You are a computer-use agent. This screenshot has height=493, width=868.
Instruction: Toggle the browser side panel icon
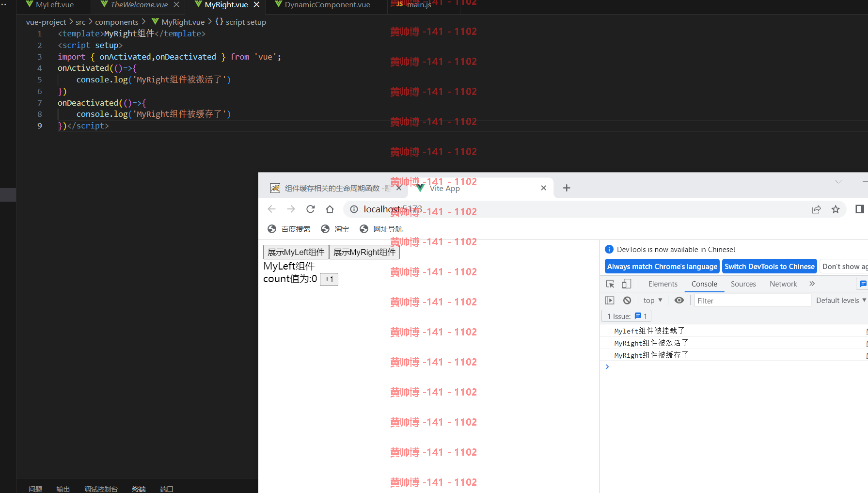(860, 209)
